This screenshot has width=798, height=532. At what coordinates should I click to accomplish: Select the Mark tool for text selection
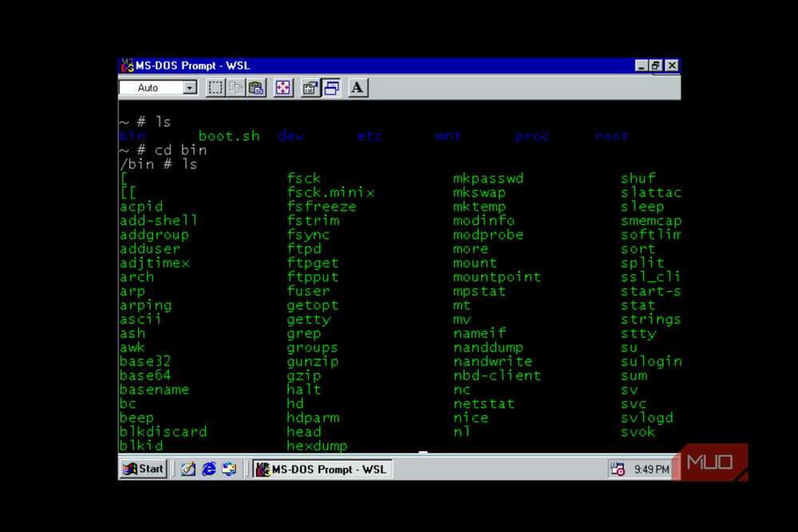[215, 88]
